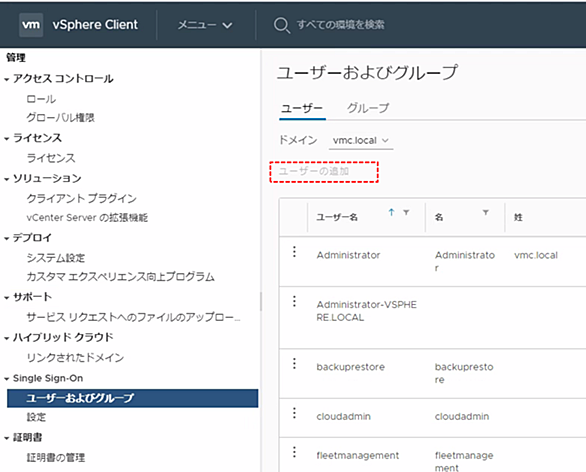586x472 pixels.
Task: Open グローバル権限 in the sidebar
Action: tap(61, 118)
